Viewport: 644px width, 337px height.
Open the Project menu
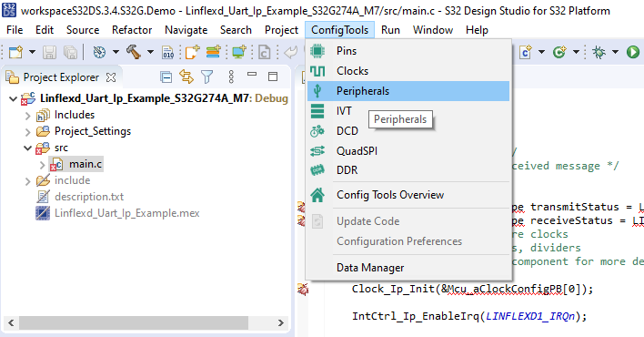coord(281,30)
